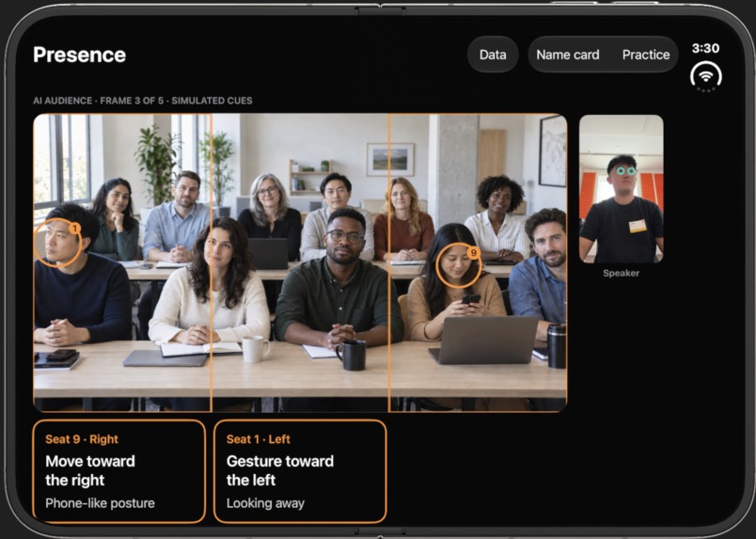Screen dimensions: 756x539
Task: Click the Move toward the right heading
Action: coord(90,470)
